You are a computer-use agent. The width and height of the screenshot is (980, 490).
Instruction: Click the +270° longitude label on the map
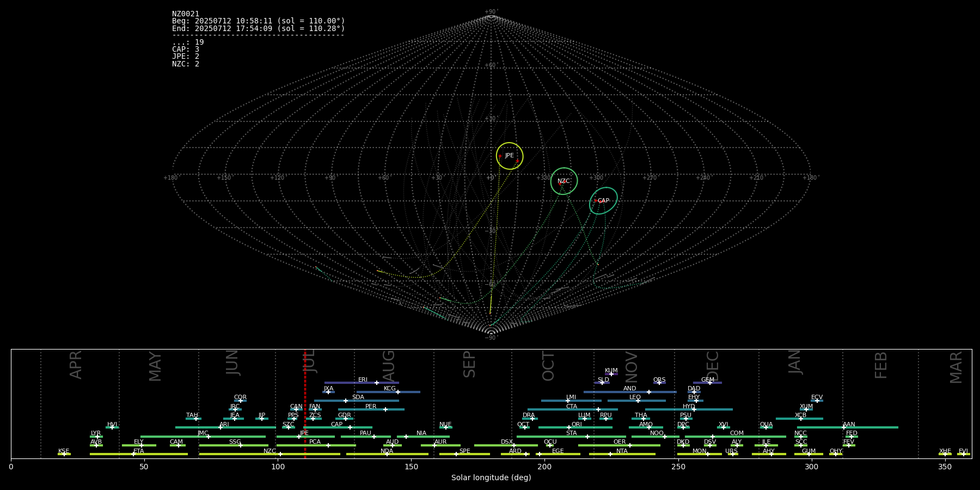[x=650, y=178]
